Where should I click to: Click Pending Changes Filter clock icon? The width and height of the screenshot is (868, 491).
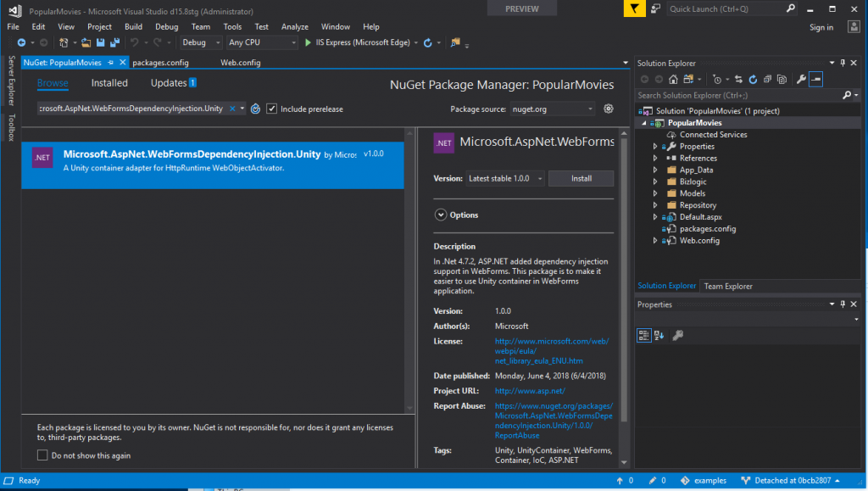click(x=717, y=80)
